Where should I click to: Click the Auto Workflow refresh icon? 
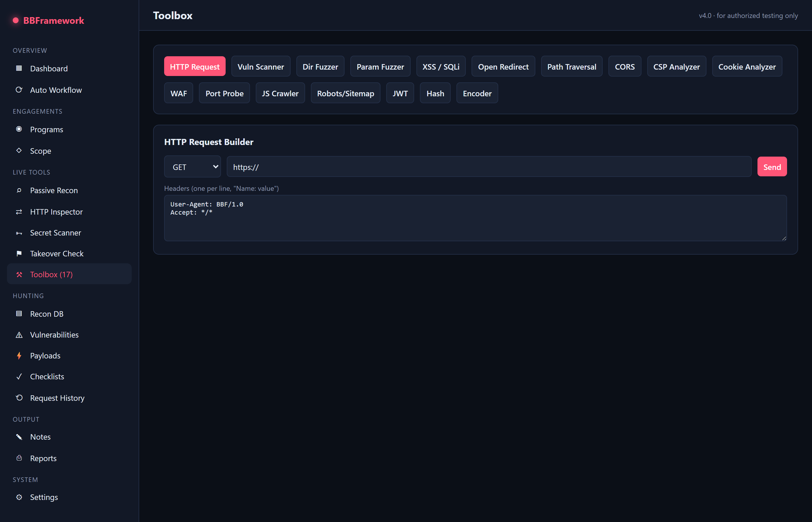pyautogui.click(x=19, y=90)
